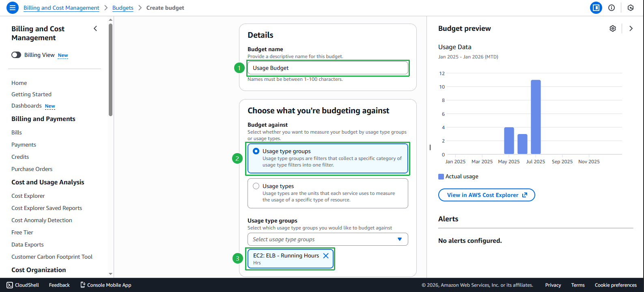Toggle the Billing View switch

coord(16,55)
